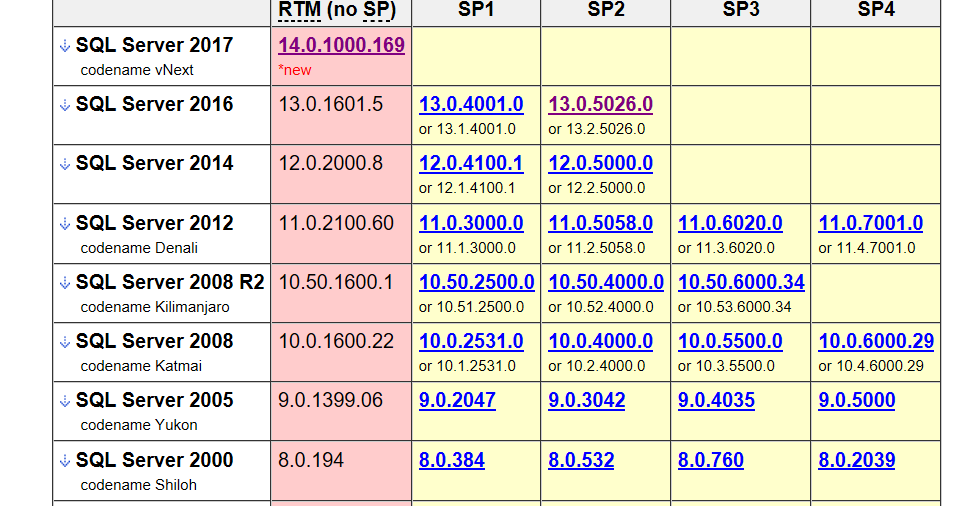Open SQL Server 2016 SP1 link 13.0.4001.0

pyautogui.click(x=471, y=104)
